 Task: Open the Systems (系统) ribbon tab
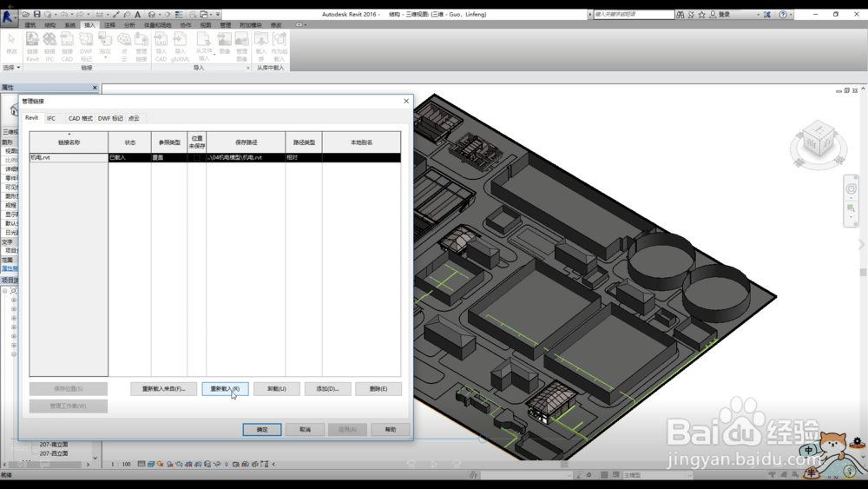(x=69, y=25)
